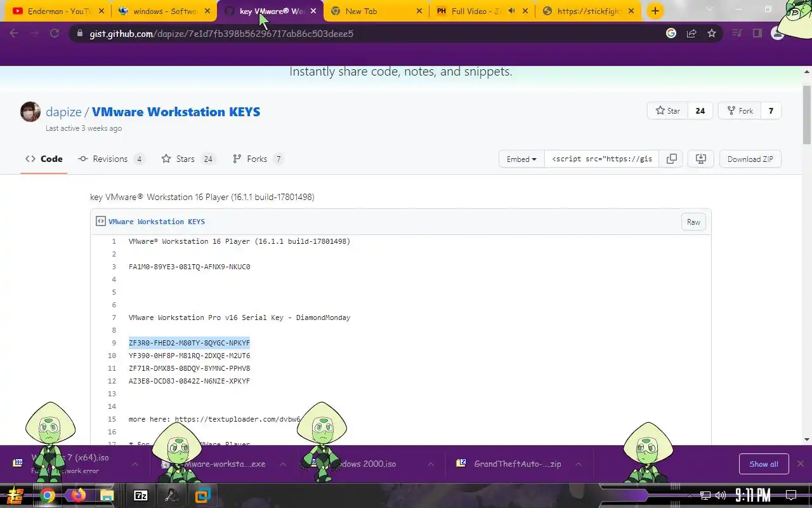Click the page's vertical scrollbar thumb
Image resolution: width=812 pixels, height=508 pixels.
pyautogui.click(x=807, y=115)
